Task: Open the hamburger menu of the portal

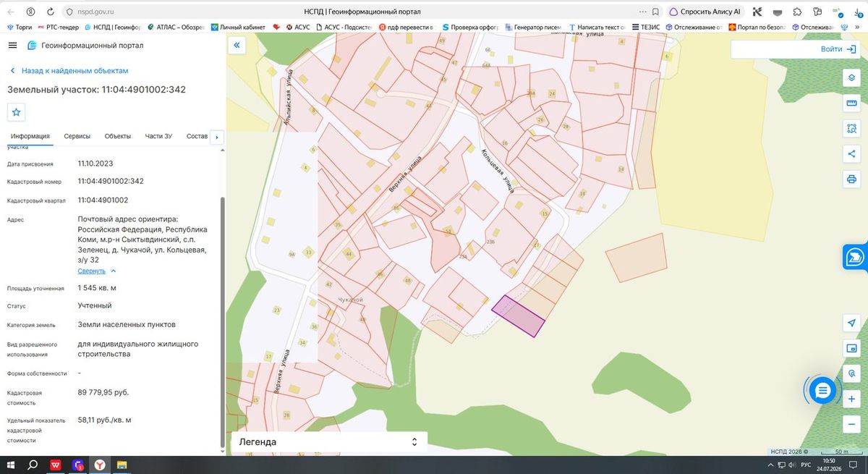Action: pyautogui.click(x=12, y=45)
